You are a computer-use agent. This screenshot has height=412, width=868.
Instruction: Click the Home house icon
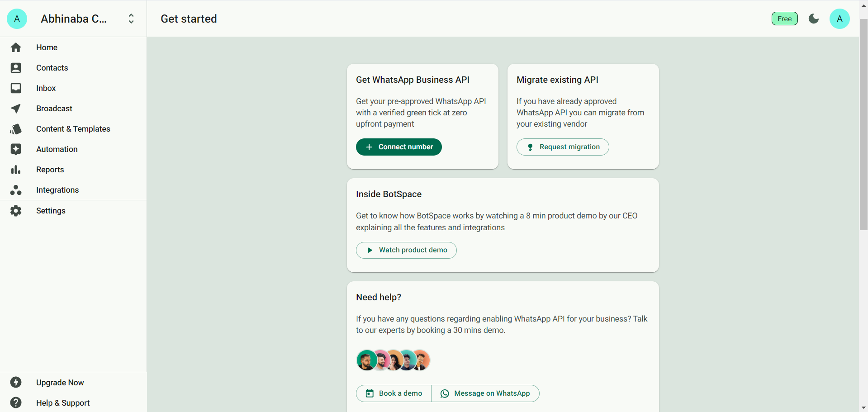point(16,47)
